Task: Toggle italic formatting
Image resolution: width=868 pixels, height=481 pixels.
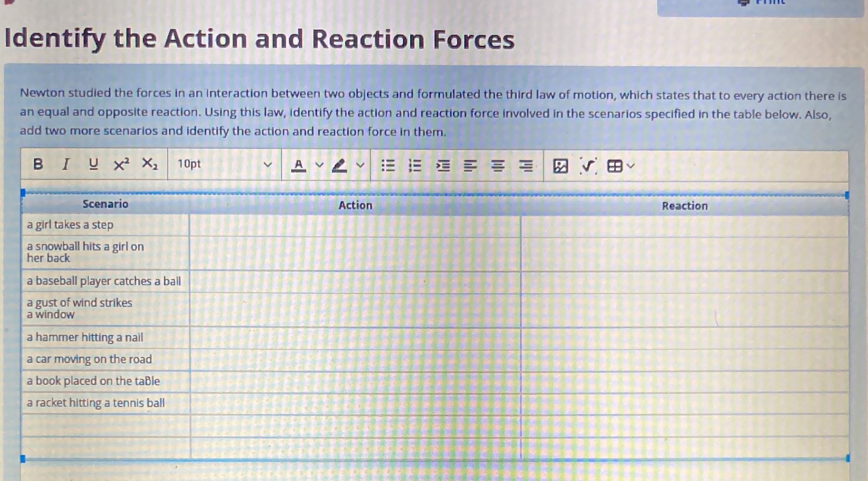Action: (x=65, y=164)
